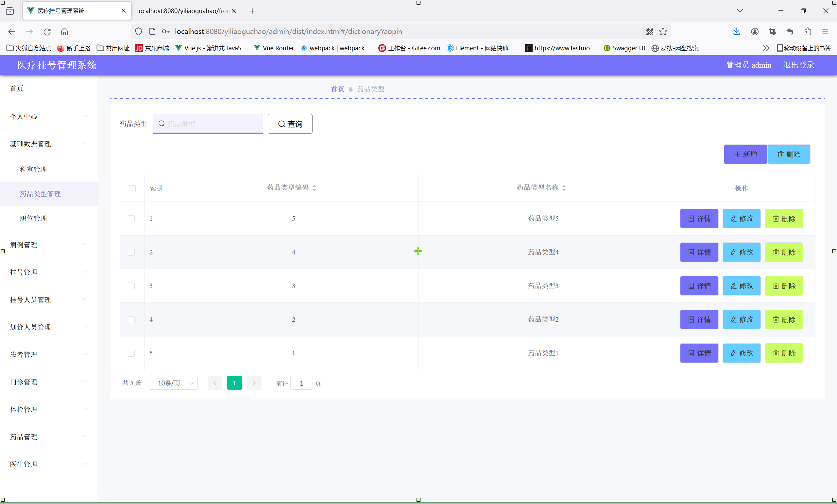Bookmark this page with the star icon
The image size is (837, 504).
pos(663,32)
